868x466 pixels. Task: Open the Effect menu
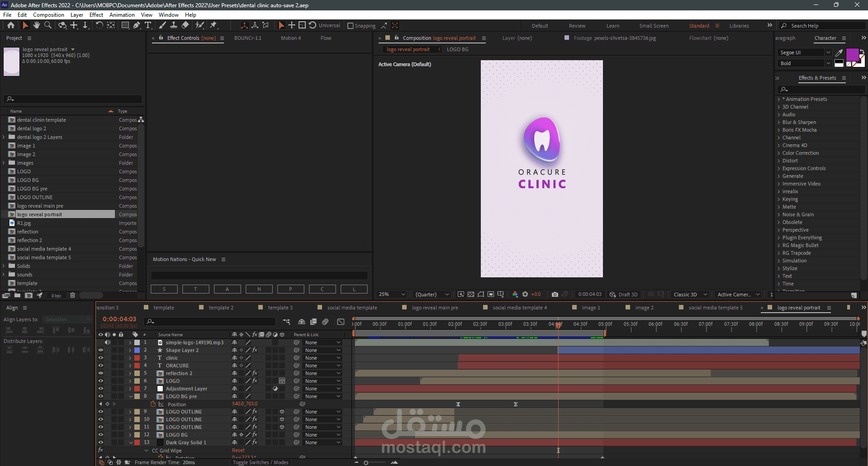pos(96,15)
